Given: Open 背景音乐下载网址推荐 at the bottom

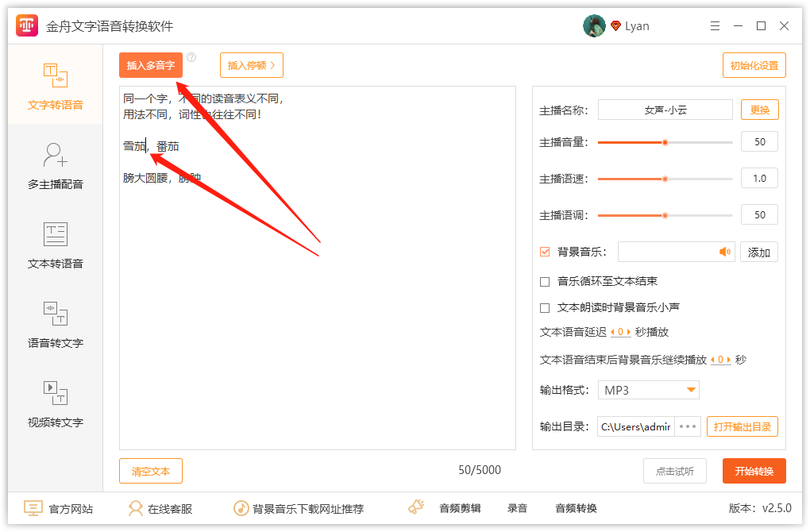Looking at the screenshot, I should pos(241,508).
